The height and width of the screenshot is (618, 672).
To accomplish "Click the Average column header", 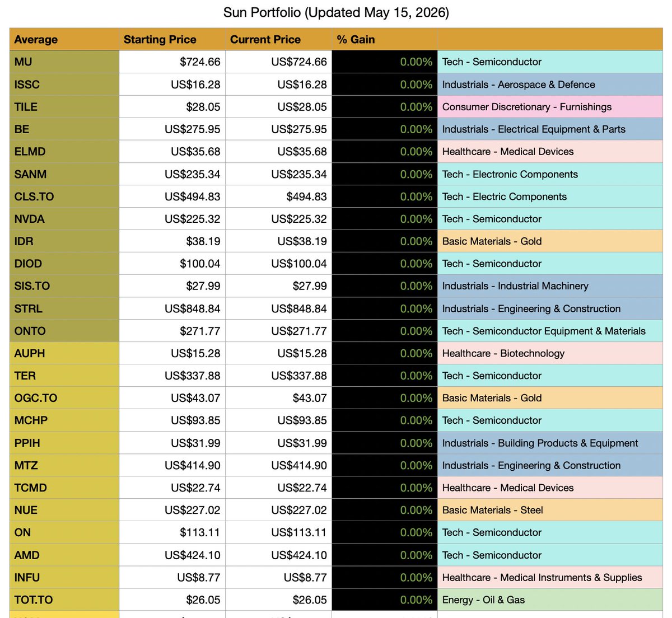I will 64,39.
